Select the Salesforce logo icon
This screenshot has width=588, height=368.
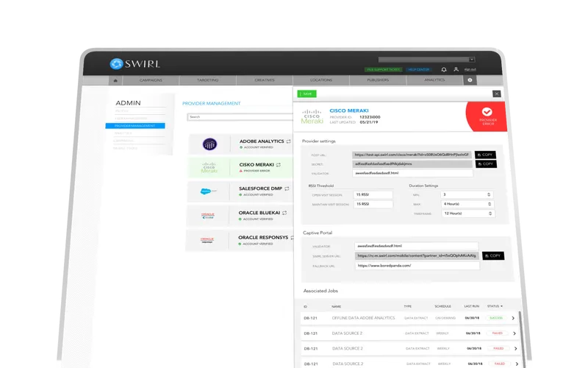tap(209, 191)
